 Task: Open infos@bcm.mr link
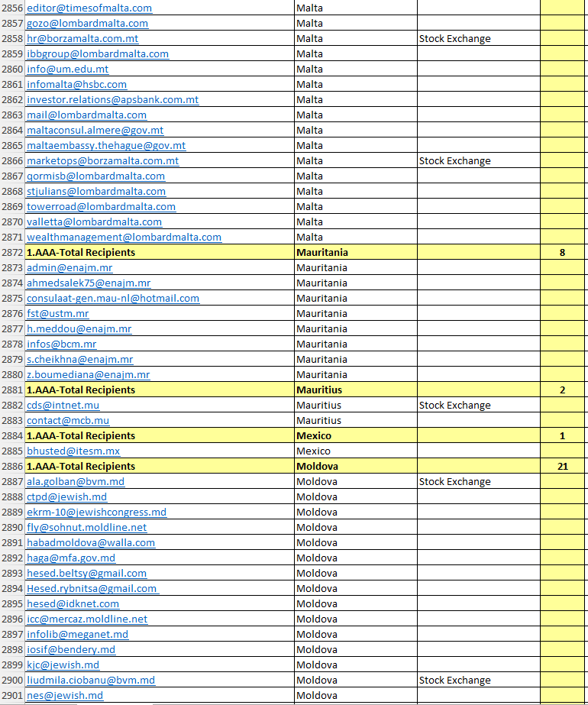(x=62, y=344)
